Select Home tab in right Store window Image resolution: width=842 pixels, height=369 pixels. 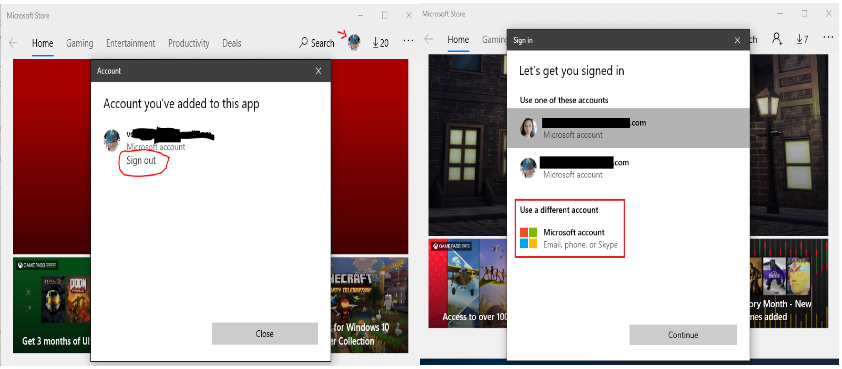coord(458,39)
